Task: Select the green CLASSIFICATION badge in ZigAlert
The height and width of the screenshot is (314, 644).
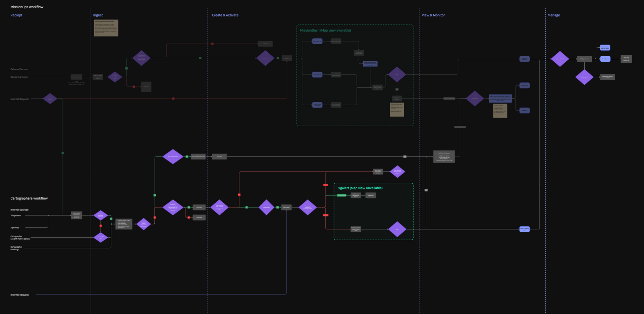Action: click(341, 195)
